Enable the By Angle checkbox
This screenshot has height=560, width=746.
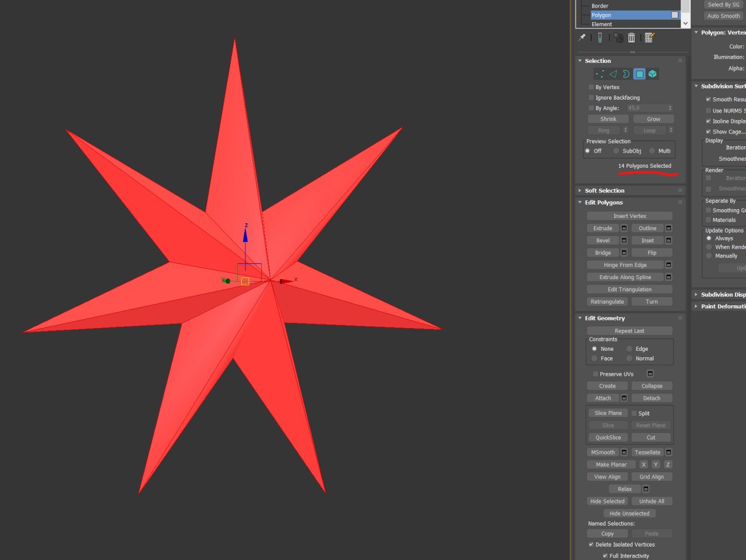tap(591, 108)
